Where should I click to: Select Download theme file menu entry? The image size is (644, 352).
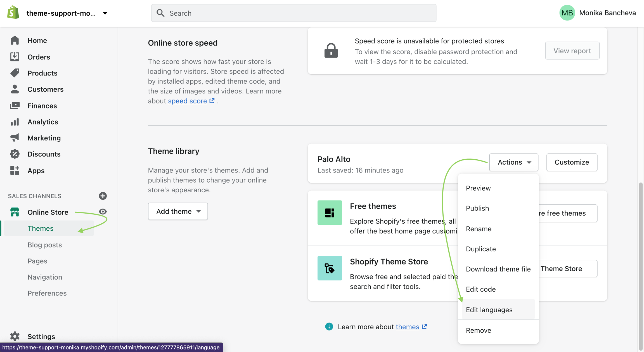tap(498, 269)
